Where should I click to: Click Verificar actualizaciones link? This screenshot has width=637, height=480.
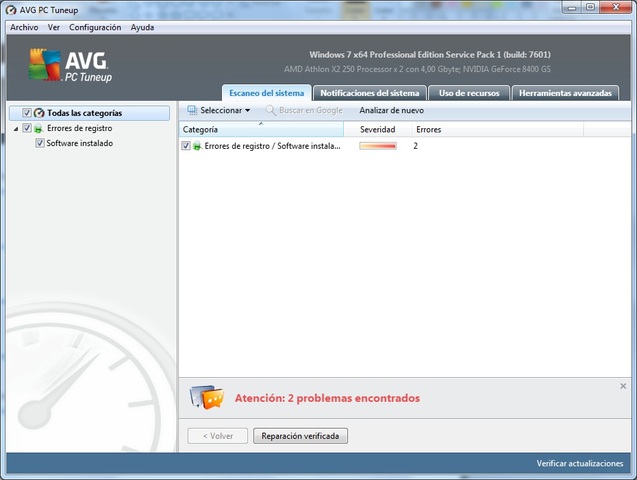(x=580, y=463)
